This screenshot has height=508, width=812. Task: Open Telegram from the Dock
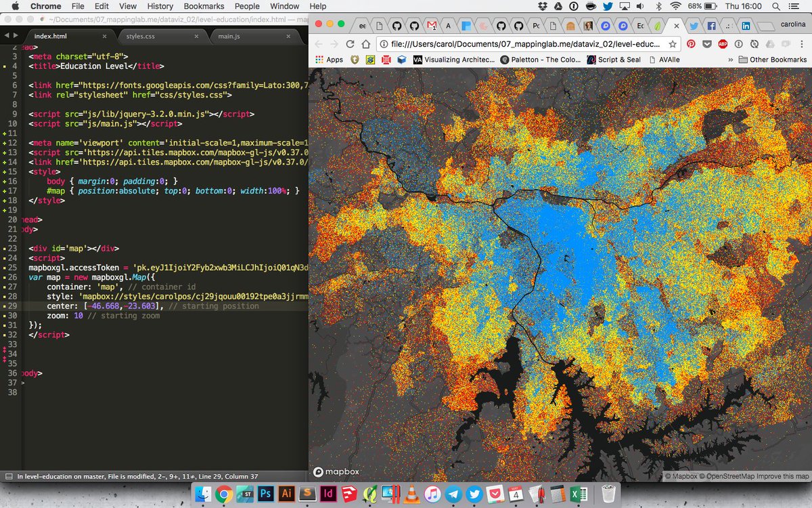click(453, 494)
